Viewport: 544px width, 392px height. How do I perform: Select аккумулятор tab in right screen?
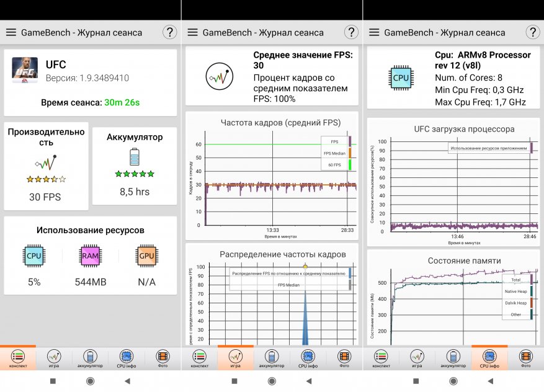(453, 359)
